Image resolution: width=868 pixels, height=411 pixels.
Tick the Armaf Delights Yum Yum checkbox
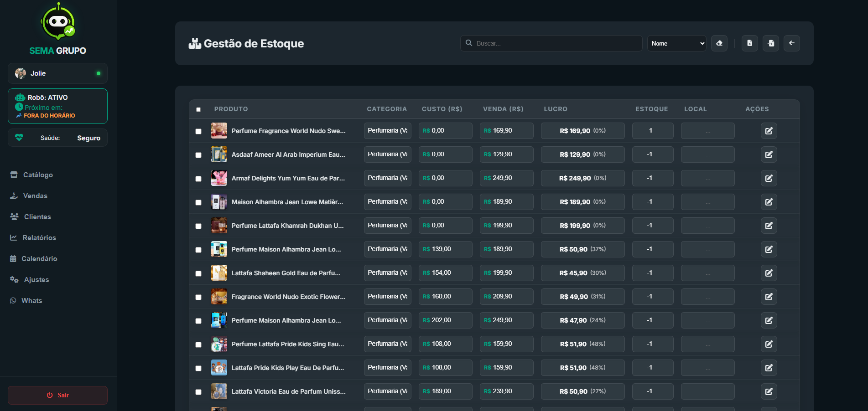click(x=198, y=179)
